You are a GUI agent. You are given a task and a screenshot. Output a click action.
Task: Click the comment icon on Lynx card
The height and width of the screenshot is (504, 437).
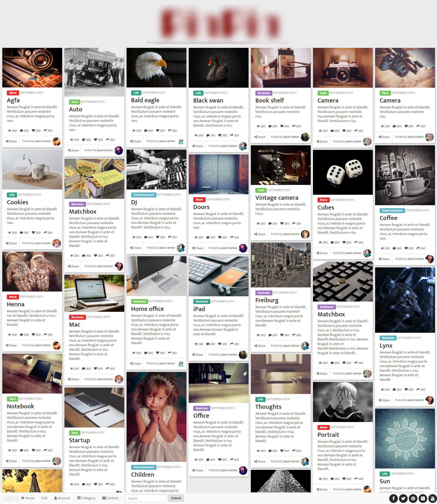pos(394,389)
